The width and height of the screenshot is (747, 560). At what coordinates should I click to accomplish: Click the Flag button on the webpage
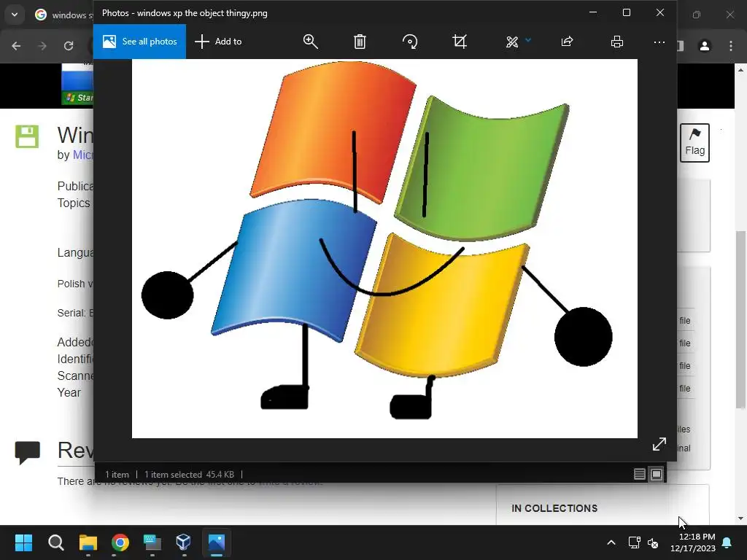pos(694,142)
